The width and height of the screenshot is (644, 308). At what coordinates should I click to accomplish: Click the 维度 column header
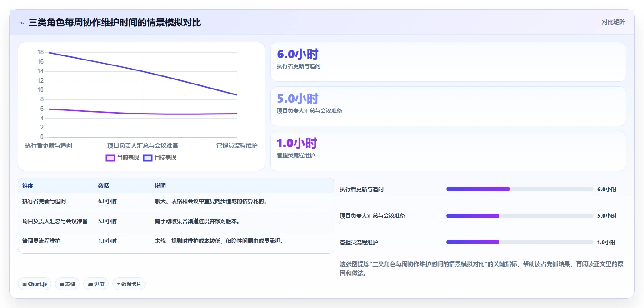click(x=28, y=186)
